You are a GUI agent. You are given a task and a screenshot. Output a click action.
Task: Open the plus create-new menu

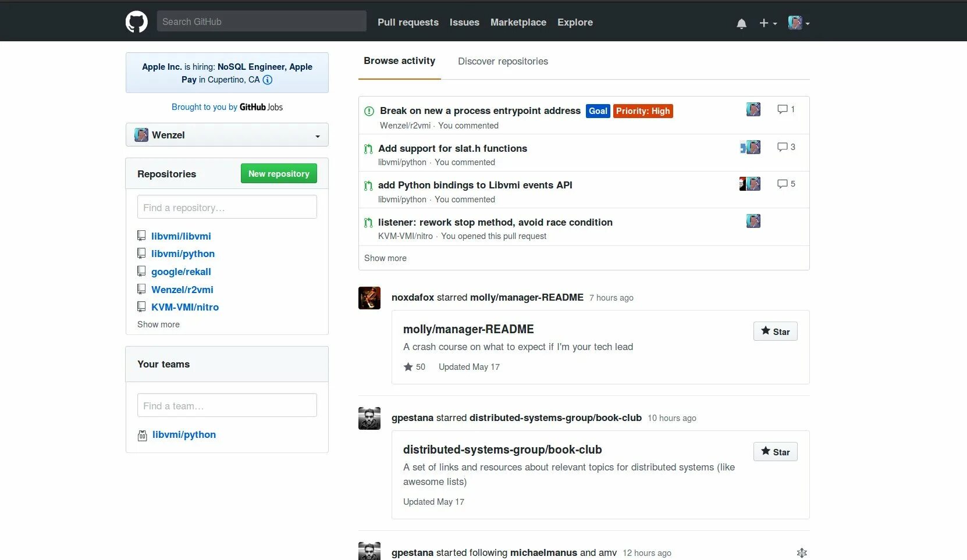(x=768, y=23)
